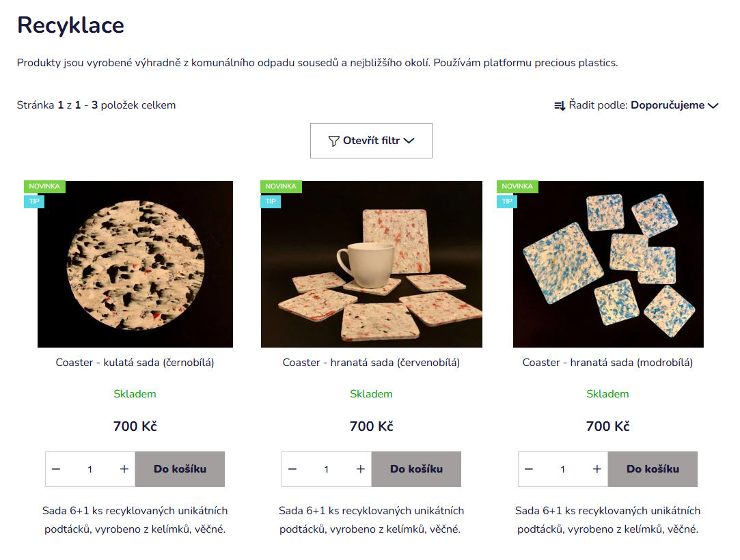This screenshot has width=740, height=560.
Task: Click the sort order icon
Action: [x=560, y=106]
